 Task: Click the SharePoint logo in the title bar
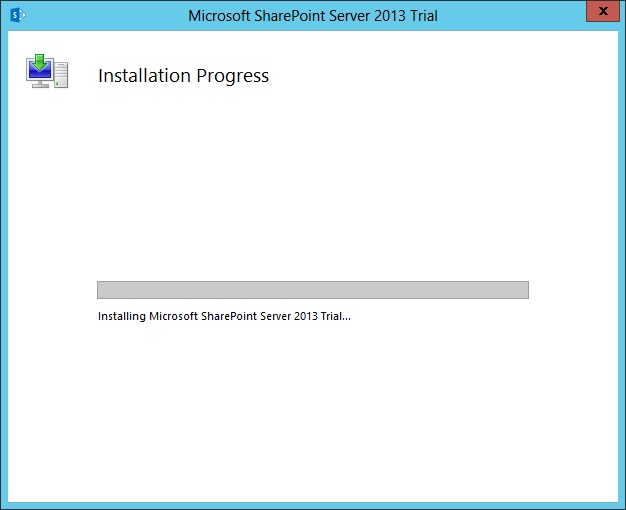click(x=18, y=15)
